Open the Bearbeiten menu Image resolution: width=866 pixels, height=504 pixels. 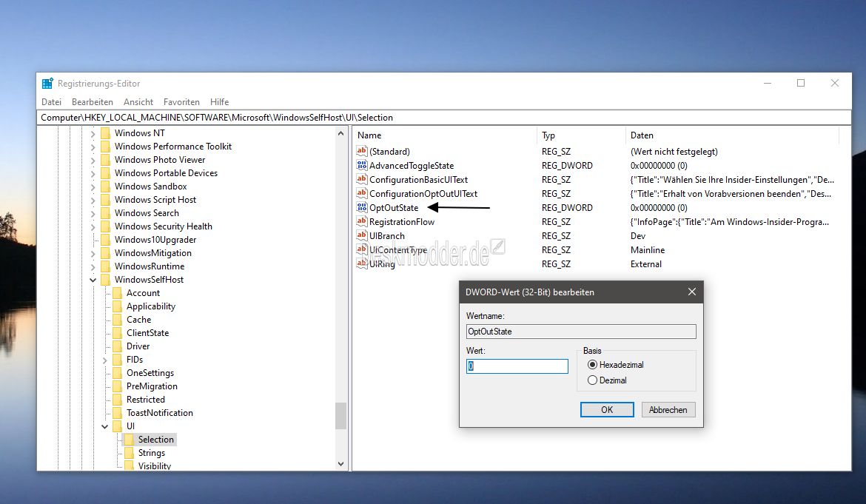click(93, 102)
